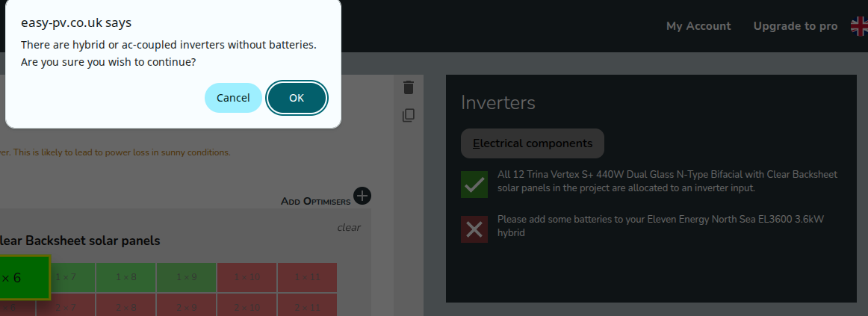This screenshot has height=316, width=868.
Task: Click the green checkmark status icon
Action: coord(474,185)
